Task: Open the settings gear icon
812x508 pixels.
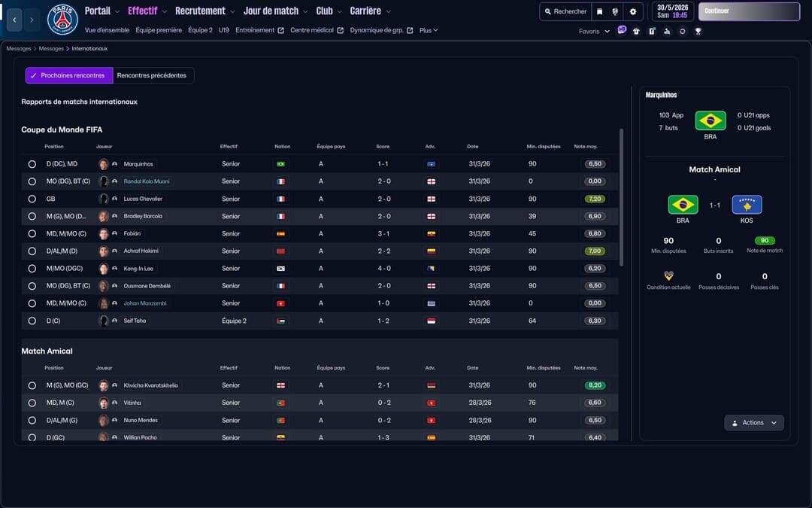Action: click(x=632, y=11)
